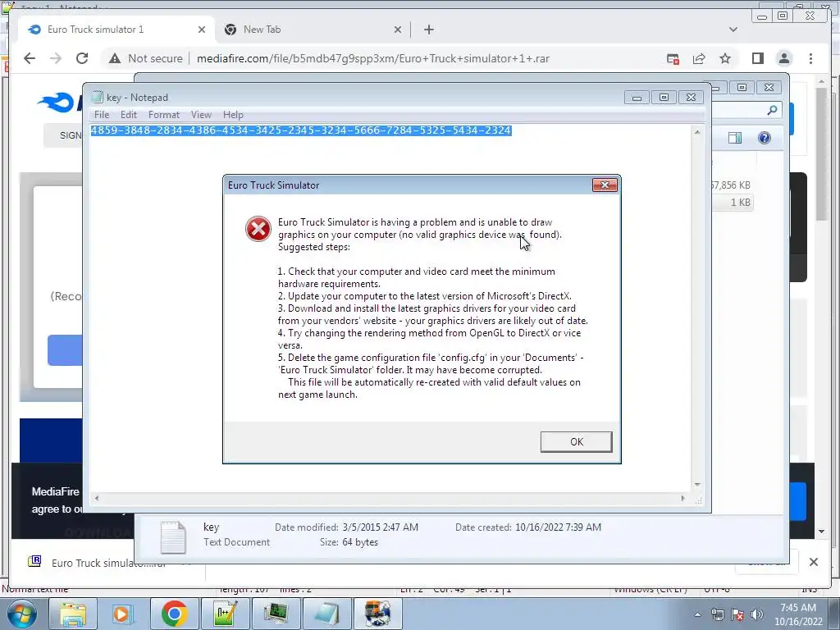Toggle Chrome side panel icon
Viewport: 840px width, 630px height.
757,58
